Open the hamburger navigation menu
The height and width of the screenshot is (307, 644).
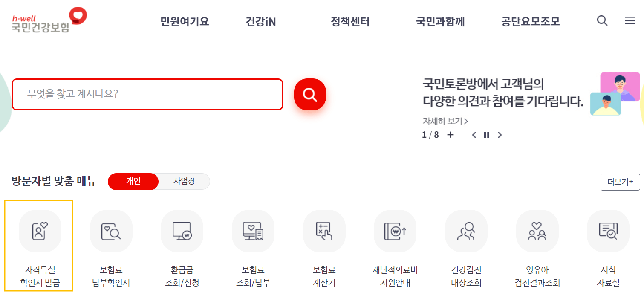pyautogui.click(x=629, y=20)
